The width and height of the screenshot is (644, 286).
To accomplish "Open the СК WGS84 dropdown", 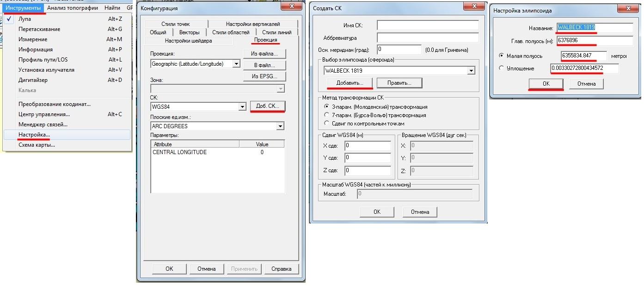I will 242,107.
